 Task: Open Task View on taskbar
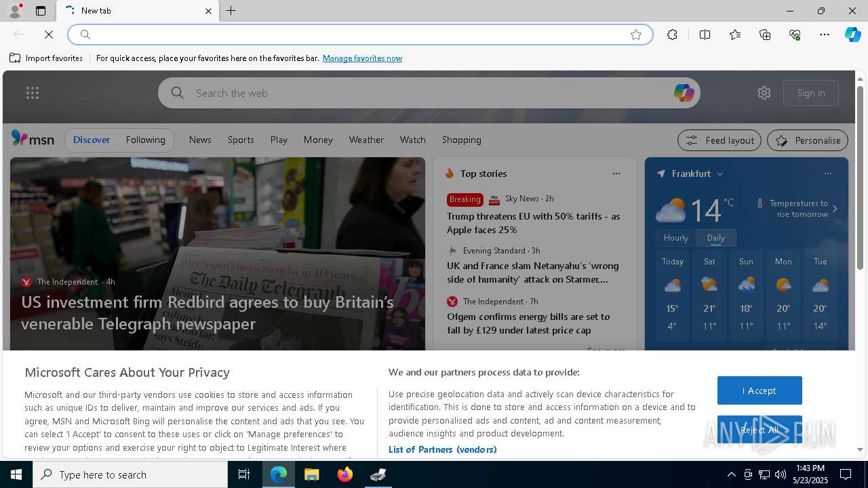(x=245, y=474)
